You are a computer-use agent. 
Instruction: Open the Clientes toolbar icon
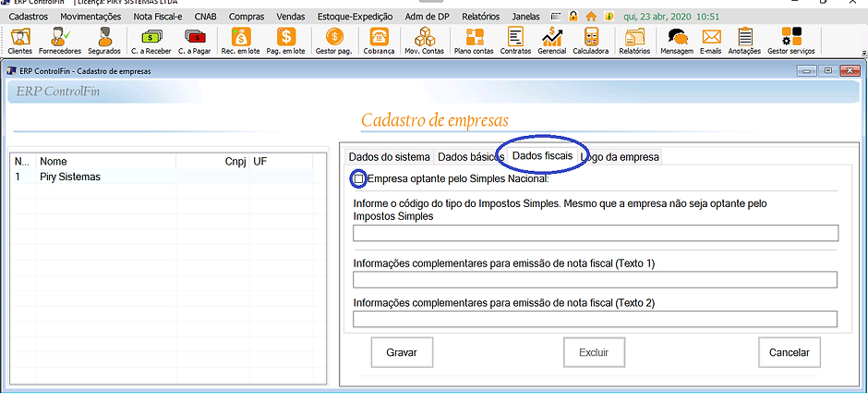[20, 42]
